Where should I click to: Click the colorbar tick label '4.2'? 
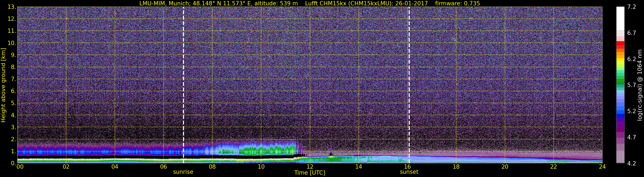(632, 163)
